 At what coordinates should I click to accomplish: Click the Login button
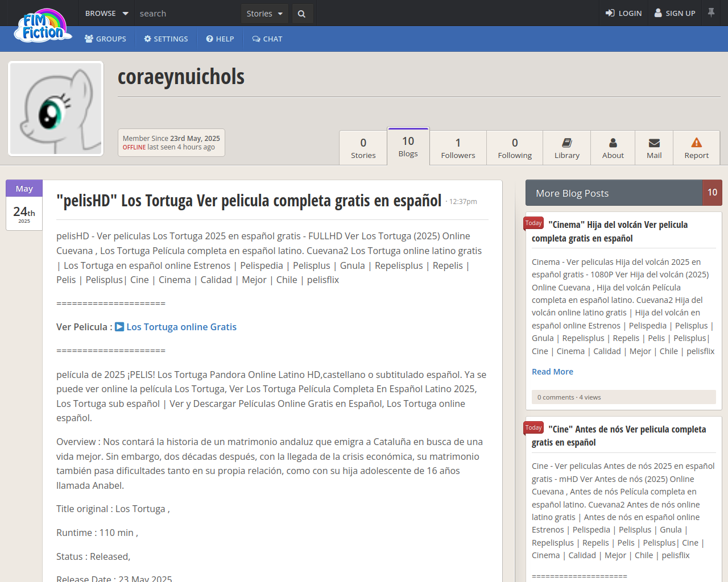(x=623, y=13)
